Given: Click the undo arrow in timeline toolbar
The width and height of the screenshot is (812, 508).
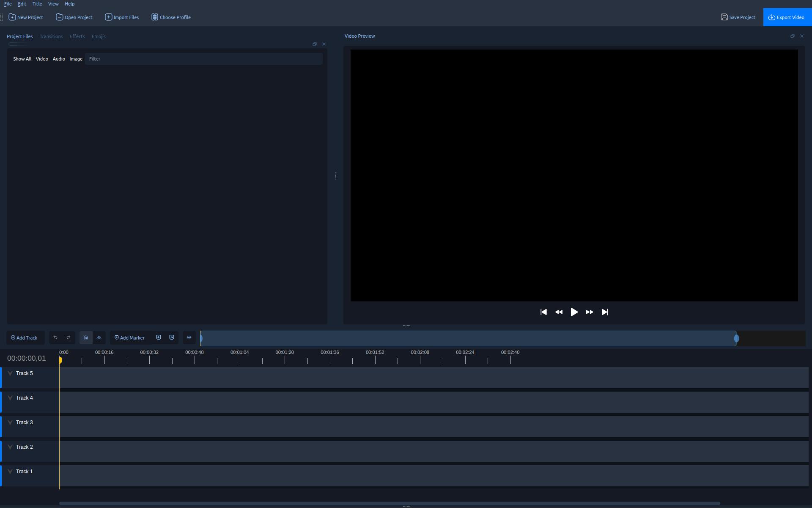Looking at the screenshot, I should click(x=55, y=337).
